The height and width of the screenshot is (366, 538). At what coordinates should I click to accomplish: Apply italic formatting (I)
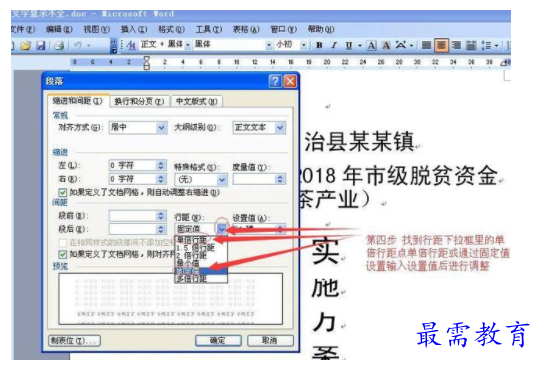click(334, 45)
